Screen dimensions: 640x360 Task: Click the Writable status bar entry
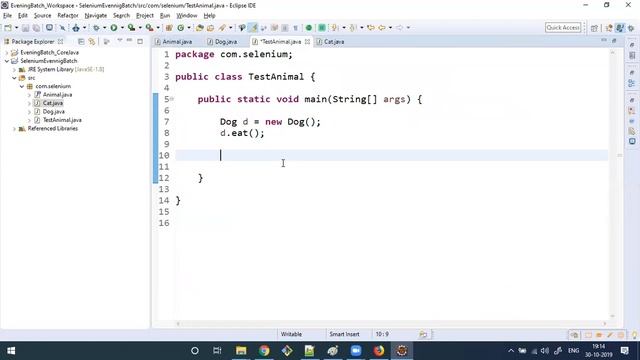291,334
